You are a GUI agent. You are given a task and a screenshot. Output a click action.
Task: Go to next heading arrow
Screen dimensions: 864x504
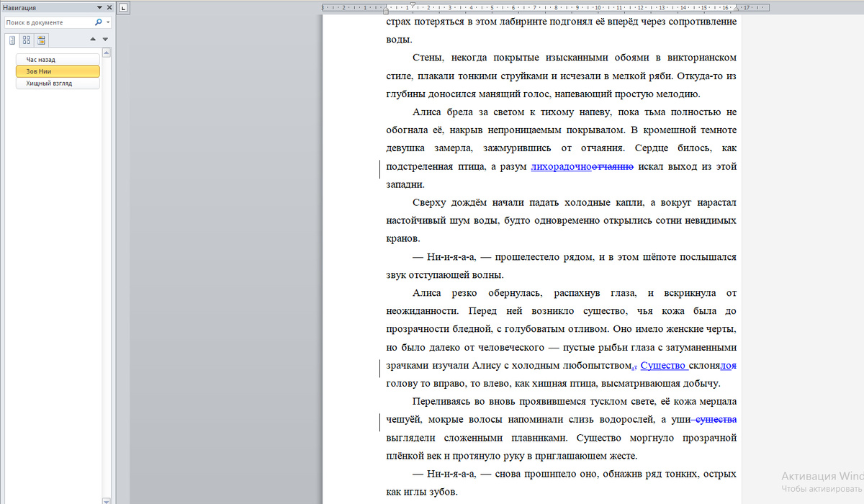click(x=106, y=39)
